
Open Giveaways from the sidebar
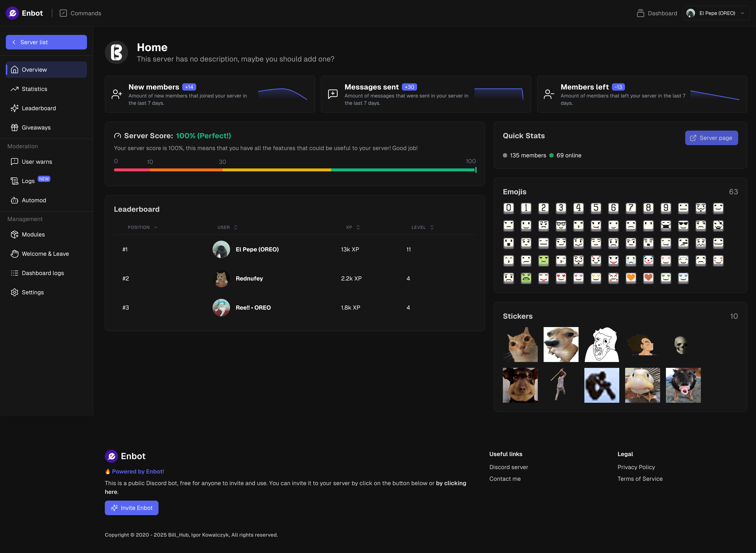coord(36,128)
